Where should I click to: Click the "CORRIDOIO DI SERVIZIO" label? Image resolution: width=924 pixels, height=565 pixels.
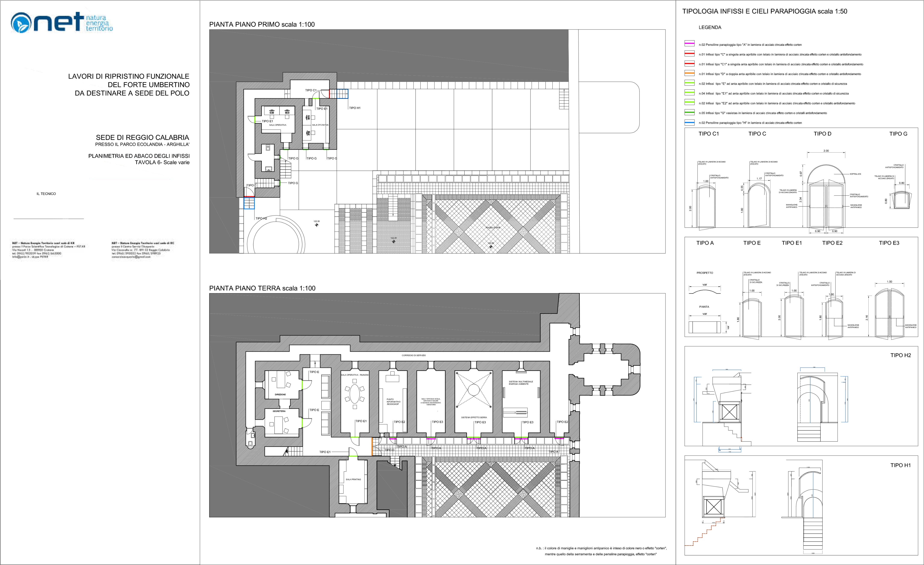tap(414, 355)
